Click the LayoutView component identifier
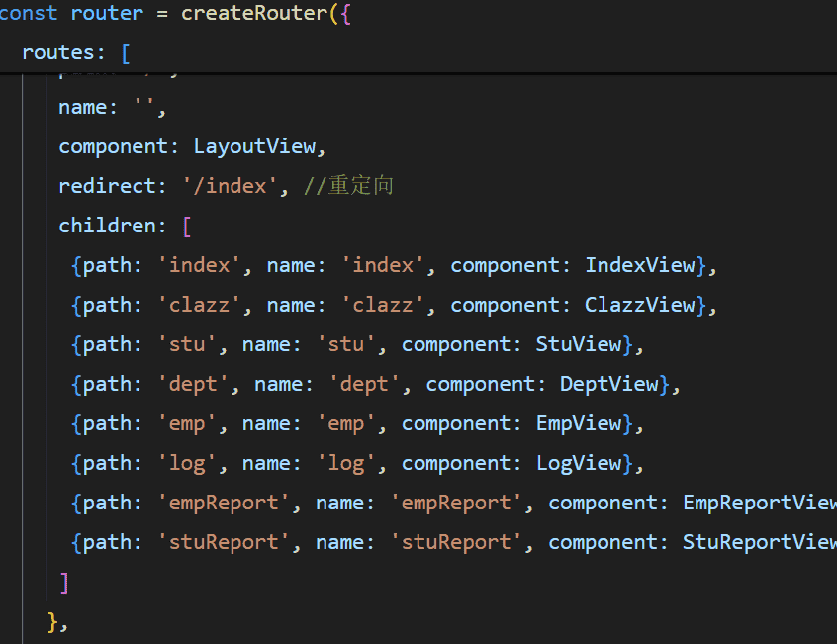The image size is (837, 644). click(253, 146)
